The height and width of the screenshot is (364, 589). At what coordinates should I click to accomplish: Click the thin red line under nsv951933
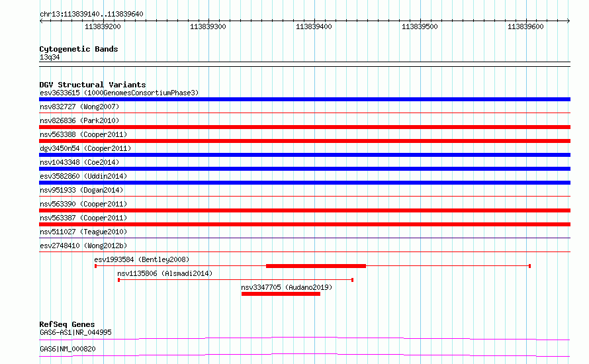pos(304,196)
